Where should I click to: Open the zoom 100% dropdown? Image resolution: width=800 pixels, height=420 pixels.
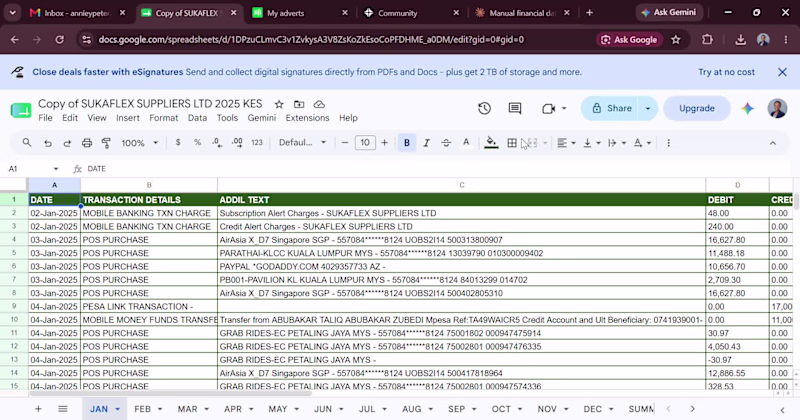tap(139, 143)
